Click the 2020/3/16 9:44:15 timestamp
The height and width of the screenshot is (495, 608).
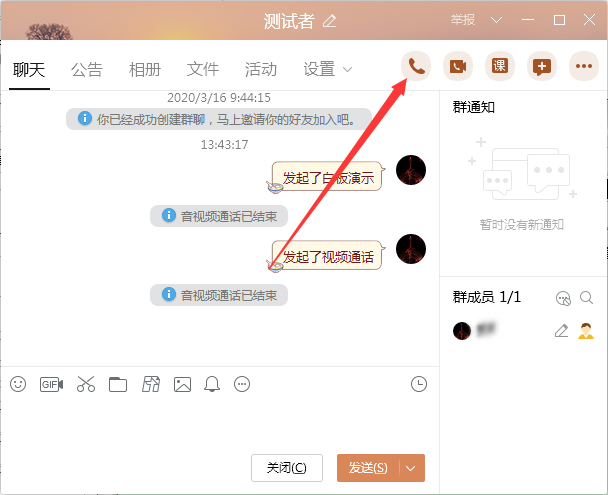pos(219,97)
